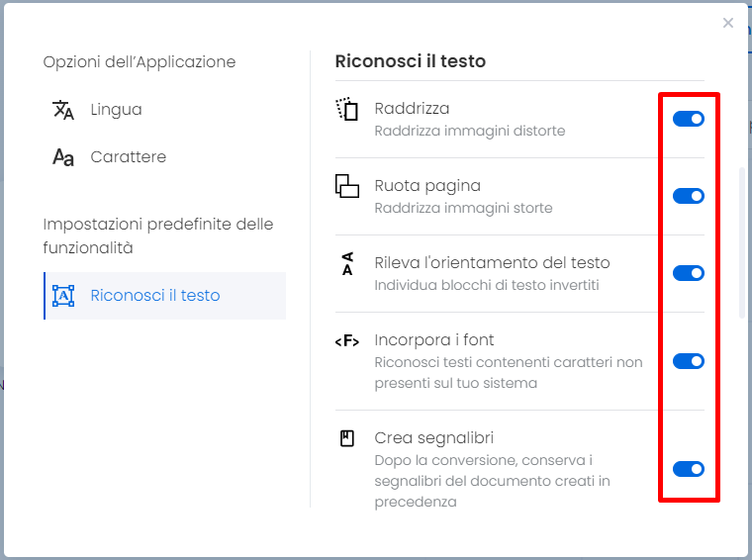The image size is (752, 560).
Task: Click the Raddrizza deskew icon
Action: [x=346, y=109]
